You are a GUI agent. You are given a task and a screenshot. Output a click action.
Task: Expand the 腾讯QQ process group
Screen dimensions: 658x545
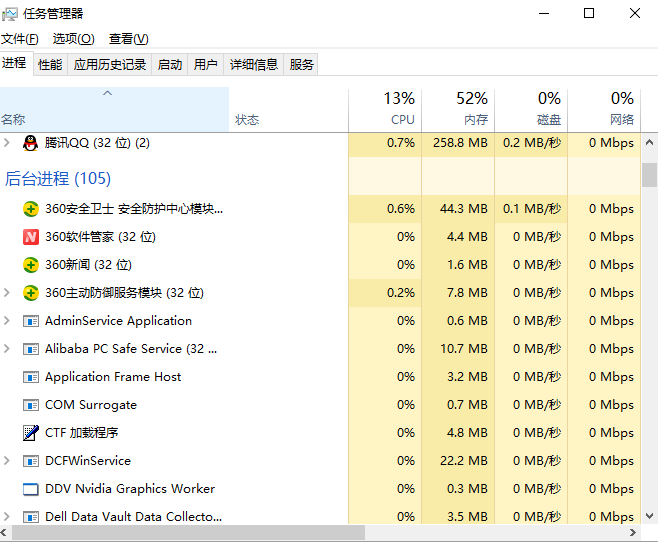click(7, 143)
